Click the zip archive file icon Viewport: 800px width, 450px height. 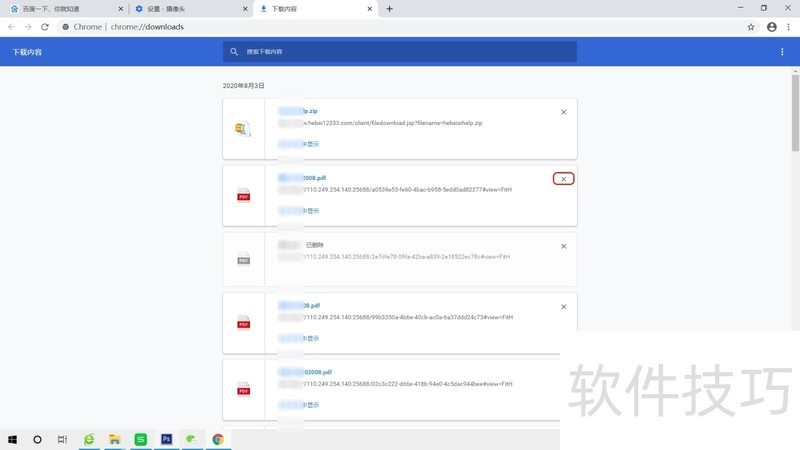[243, 129]
